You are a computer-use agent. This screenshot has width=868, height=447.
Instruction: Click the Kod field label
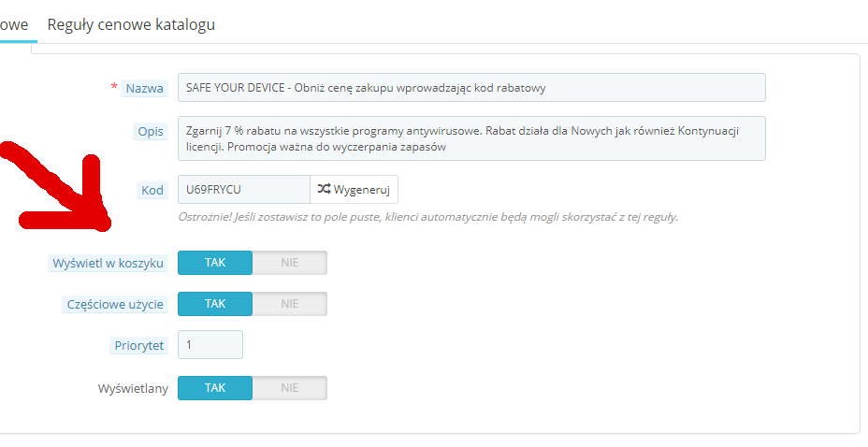click(x=152, y=190)
